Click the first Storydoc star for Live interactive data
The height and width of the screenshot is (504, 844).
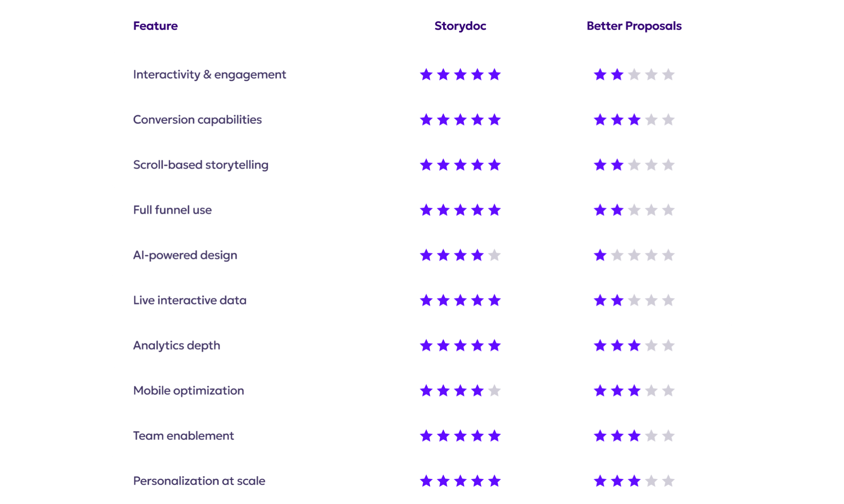click(426, 300)
